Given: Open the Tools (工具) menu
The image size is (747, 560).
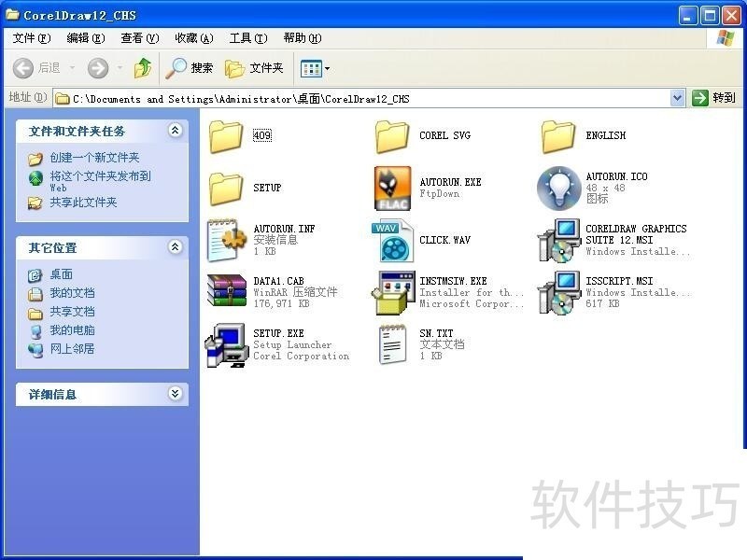Looking at the screenshot, I should pos(248,38).
